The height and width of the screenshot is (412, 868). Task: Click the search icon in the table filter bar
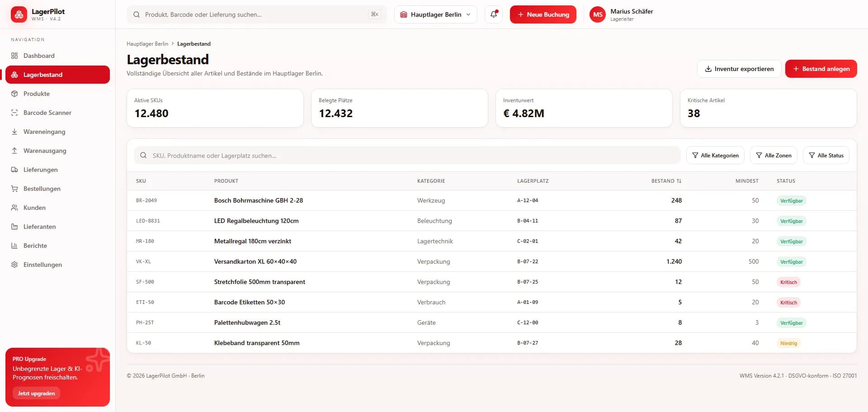143,155
